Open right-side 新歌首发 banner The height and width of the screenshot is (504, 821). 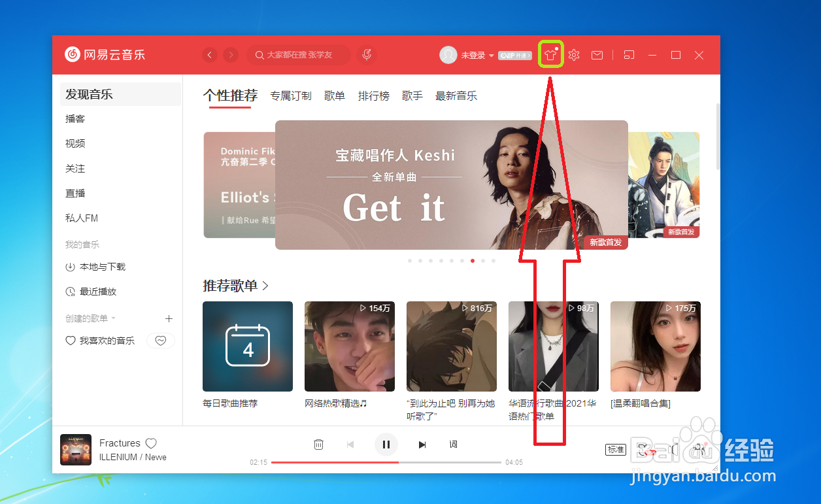coord(664,185)
